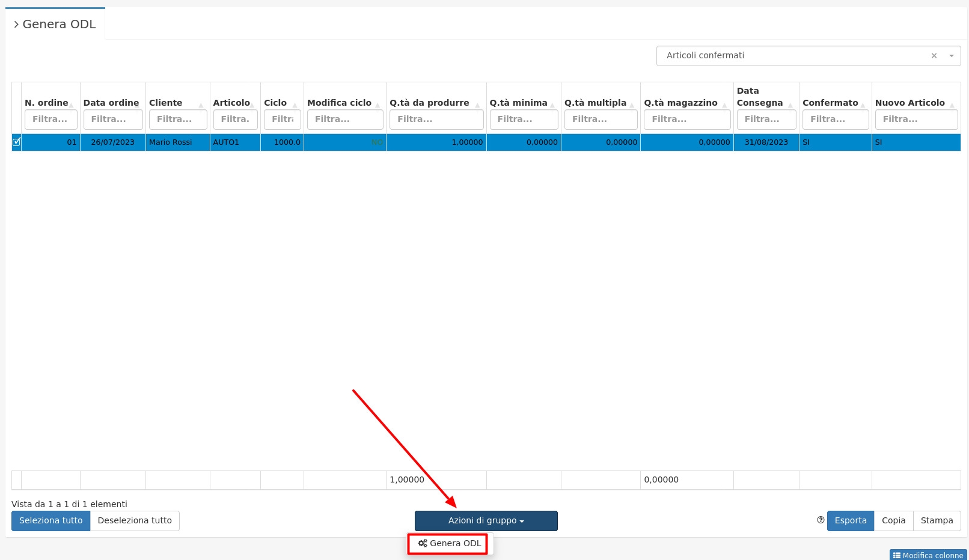Click the chevron icon beside Genera ODL title
This screenshot has width=969, height=560.
click(x=16, y=25)
